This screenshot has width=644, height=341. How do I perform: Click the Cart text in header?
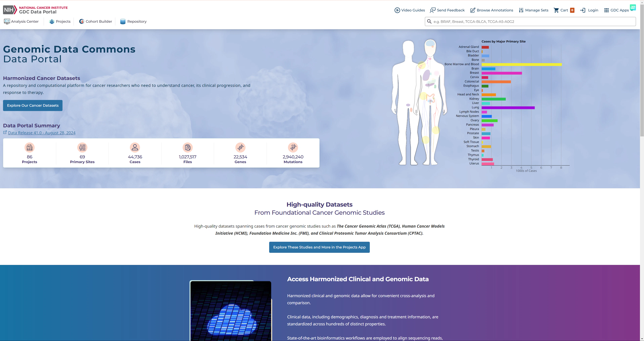pyautogui.click(x=564, y=10)
